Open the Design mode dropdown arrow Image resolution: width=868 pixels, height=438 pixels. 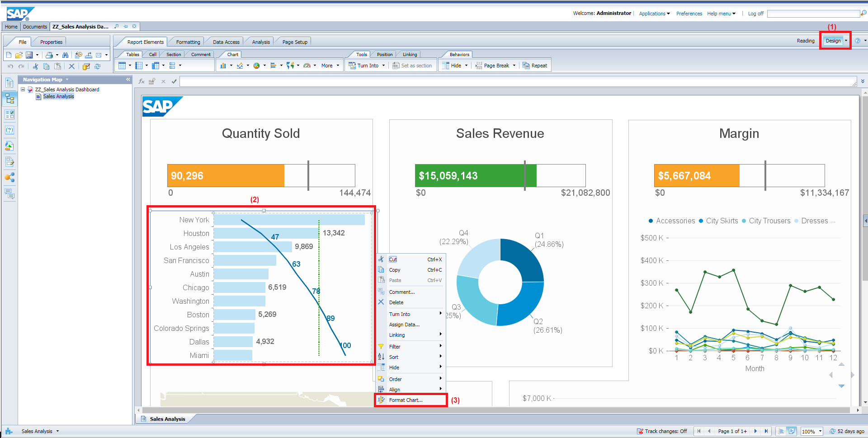coord(846,41)
